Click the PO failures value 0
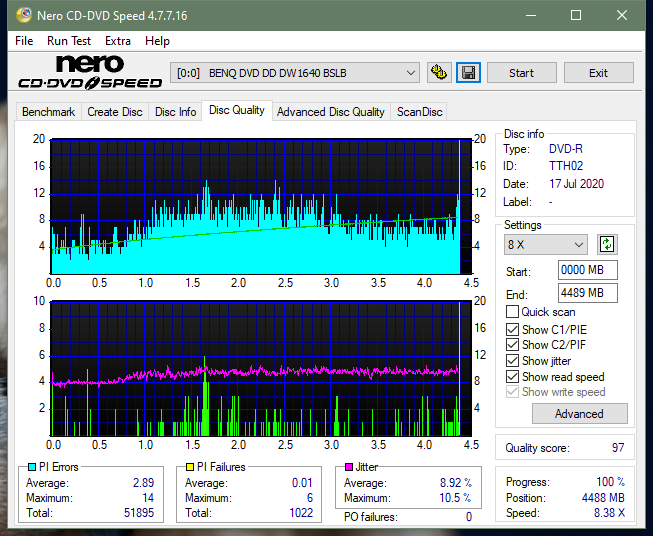The width and height of the screenshot is (653, 536). click(469, 517)
